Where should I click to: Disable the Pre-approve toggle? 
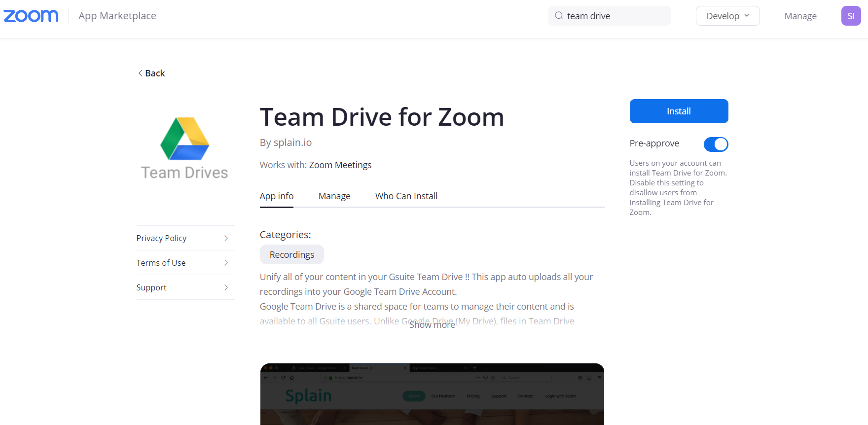716,144
